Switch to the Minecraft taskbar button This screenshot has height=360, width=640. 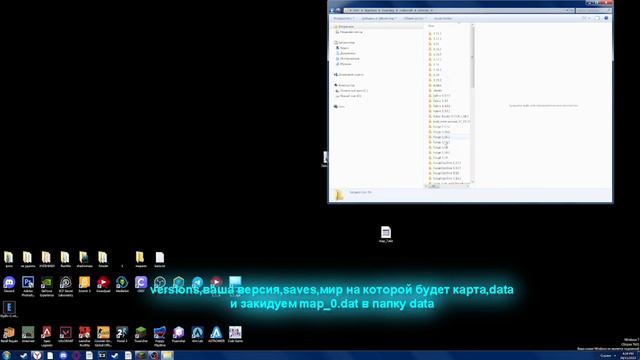tap(140, 356)
